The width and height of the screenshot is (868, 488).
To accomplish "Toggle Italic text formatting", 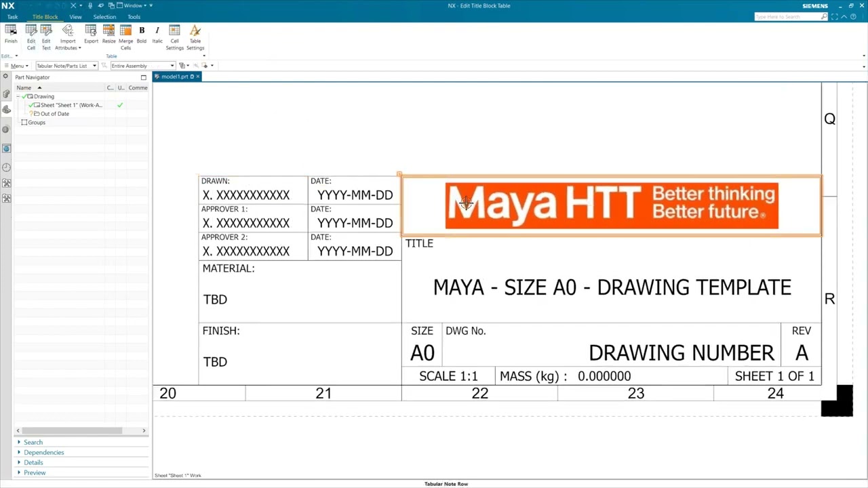I will click(x=157, y=35).
